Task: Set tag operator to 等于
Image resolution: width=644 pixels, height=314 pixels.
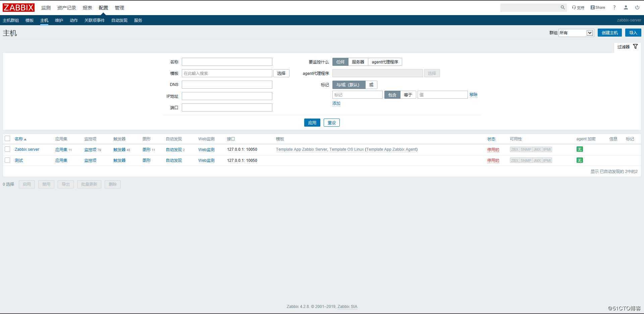Action: click(x=408, y=95)
